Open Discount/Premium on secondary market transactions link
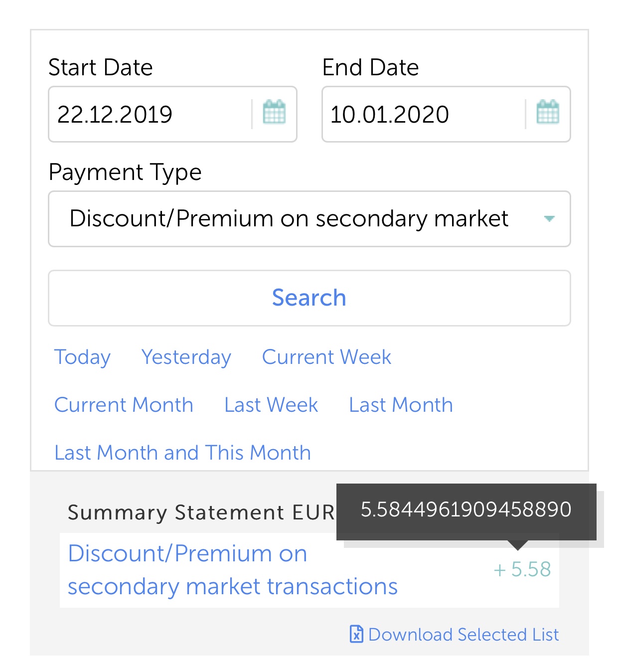 (x=232, y=570)
